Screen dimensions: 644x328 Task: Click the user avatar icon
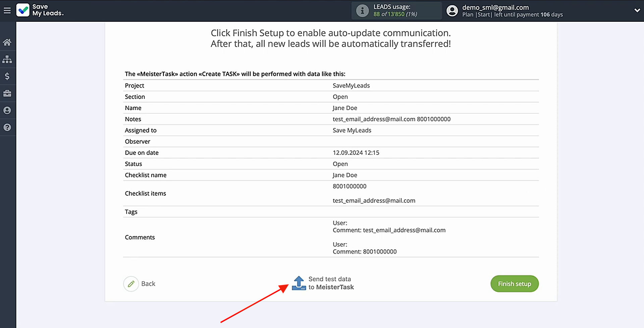(x=452, y=11)
